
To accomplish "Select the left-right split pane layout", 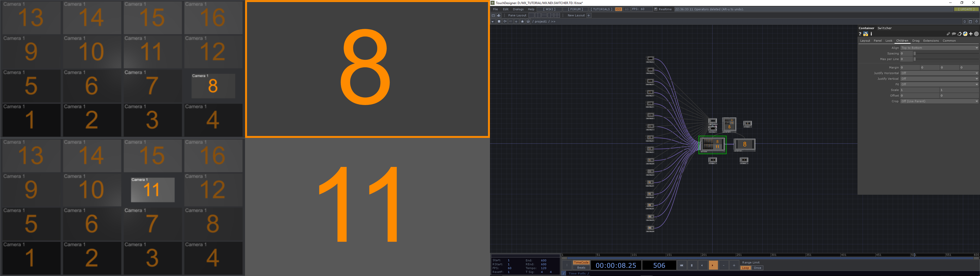I will point(537,15).
